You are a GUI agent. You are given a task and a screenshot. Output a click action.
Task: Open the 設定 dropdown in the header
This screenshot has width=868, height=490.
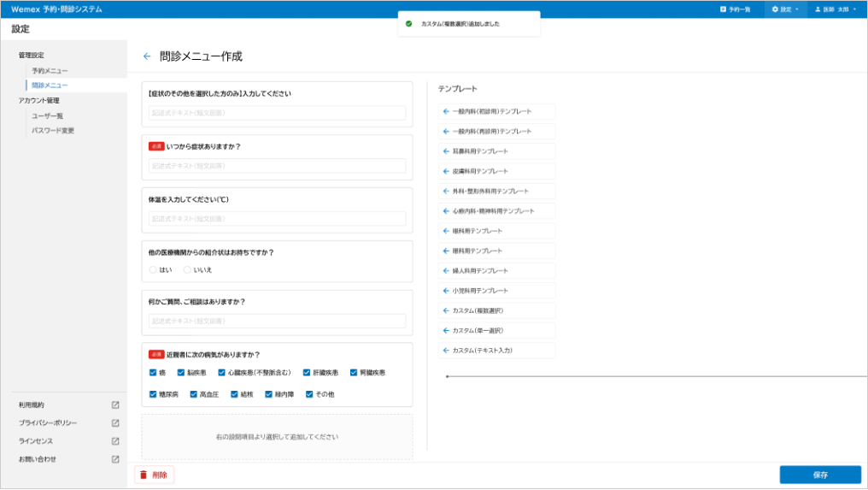coord(785,9)
